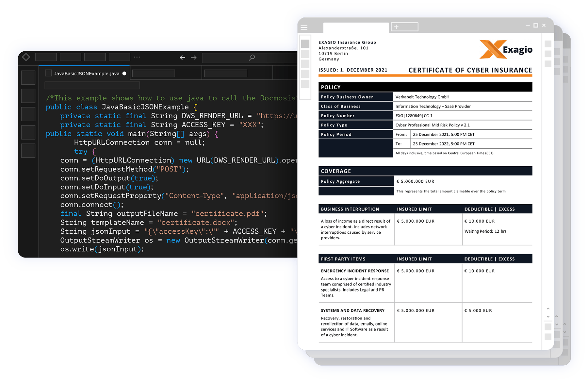Click the unsaved dot on JavaBasicJSONExample.java tab
Screen dimensions: 588x383
(x=124, y=74)
